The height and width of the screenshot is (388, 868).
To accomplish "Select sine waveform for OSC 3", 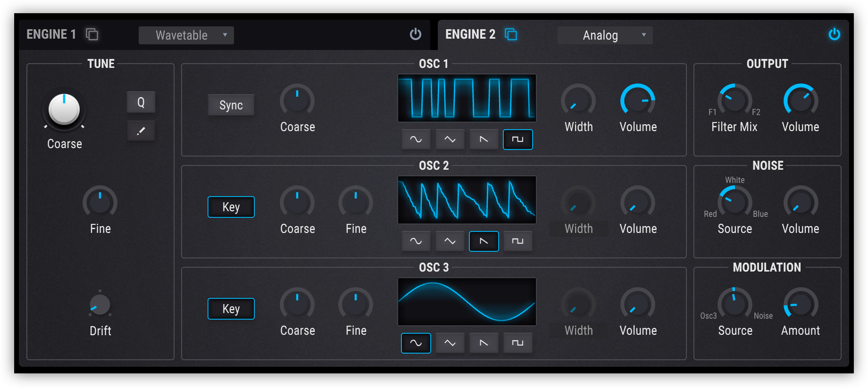I will tap(416, 343).
